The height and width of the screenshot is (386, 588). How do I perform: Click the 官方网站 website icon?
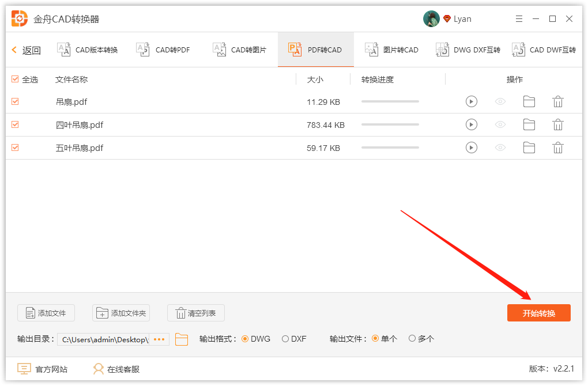click(x=23, y=369)
